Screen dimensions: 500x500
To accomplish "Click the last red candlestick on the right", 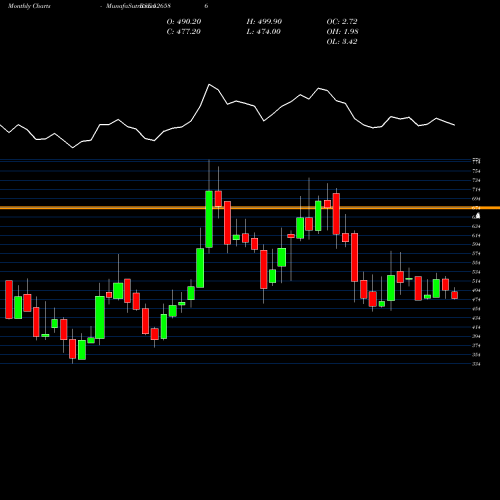I will click(x=455, y=295).
